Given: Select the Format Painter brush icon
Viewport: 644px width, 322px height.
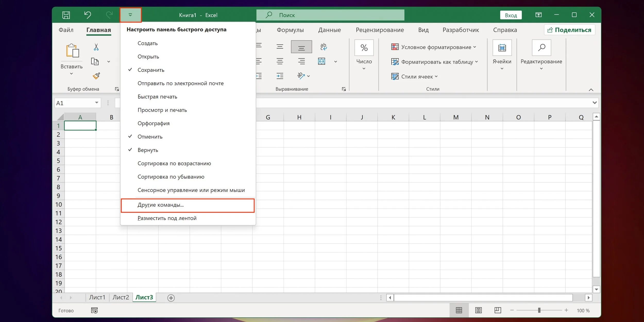Looking at the screenshot, I should click(x=96, y=76).
